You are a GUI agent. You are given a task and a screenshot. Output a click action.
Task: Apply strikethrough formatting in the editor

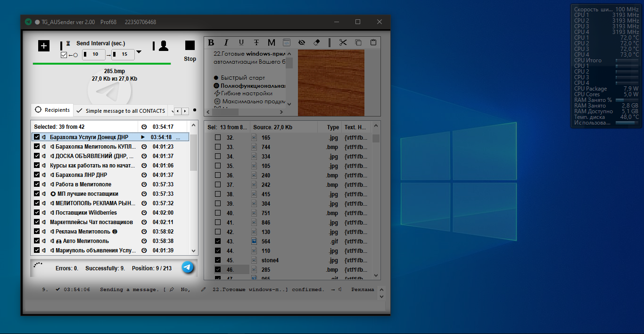point(256,42)
